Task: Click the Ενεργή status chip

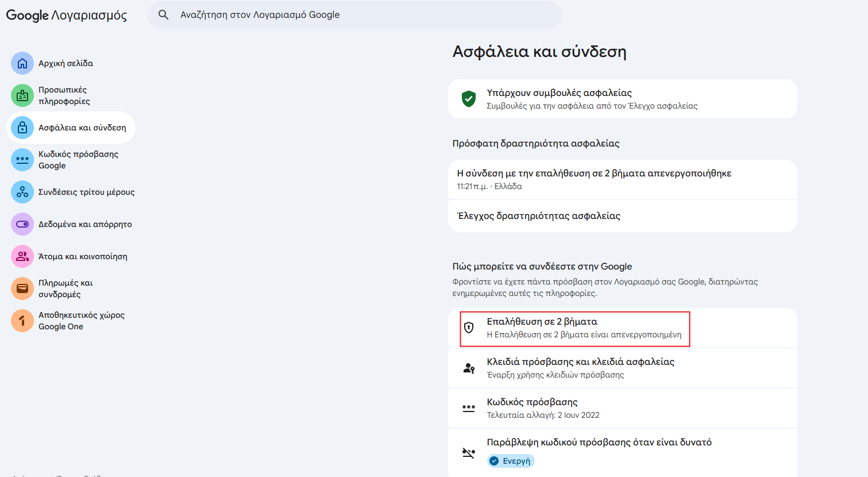Action: [x=511, y=461]
